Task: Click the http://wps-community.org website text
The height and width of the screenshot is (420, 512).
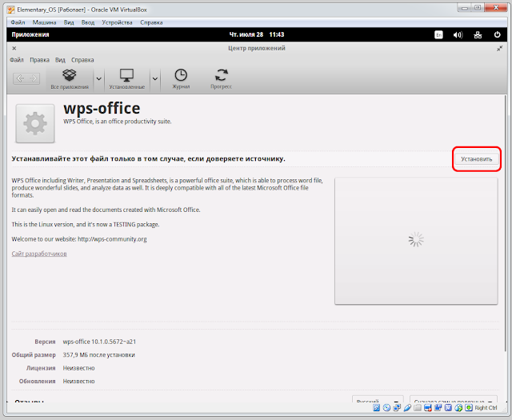Action: coord(112,239)
